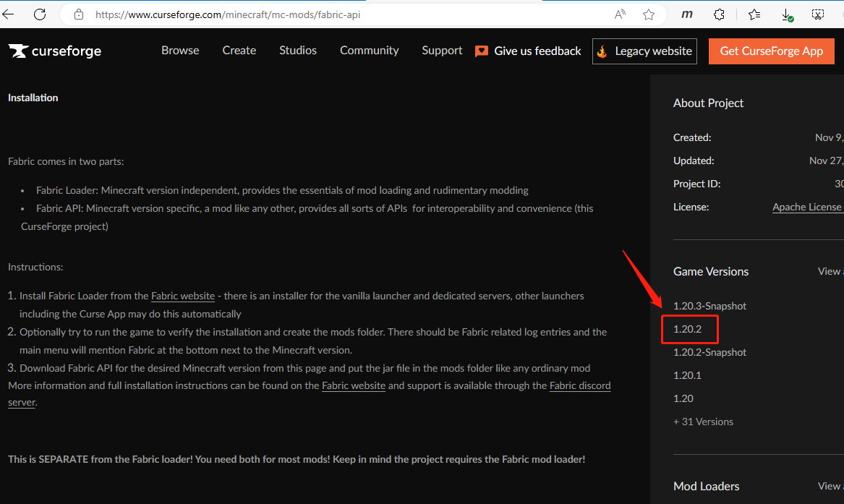Open the Browse menu
Viewport: 844px width, 504px height.
pos(180,51)
